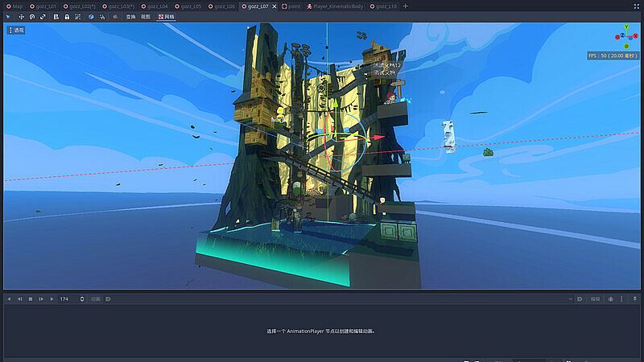Click the add new scene tab plus icon

[405, 6]
